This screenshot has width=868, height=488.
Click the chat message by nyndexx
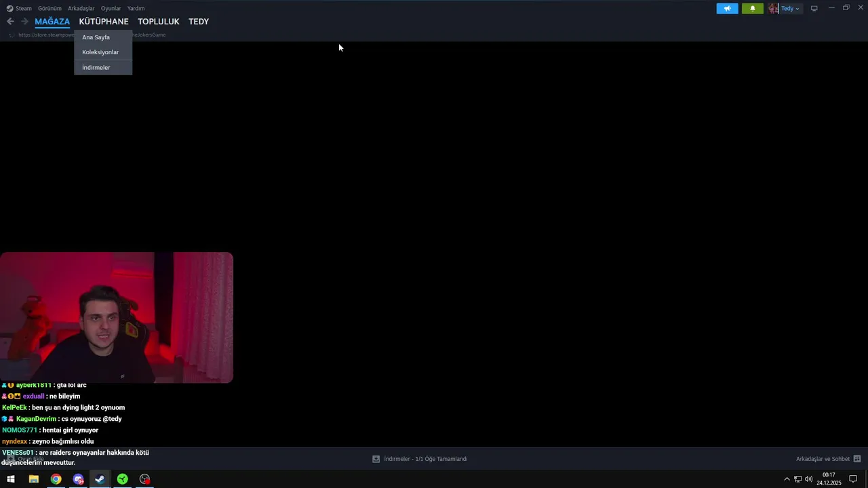[48, 441]
